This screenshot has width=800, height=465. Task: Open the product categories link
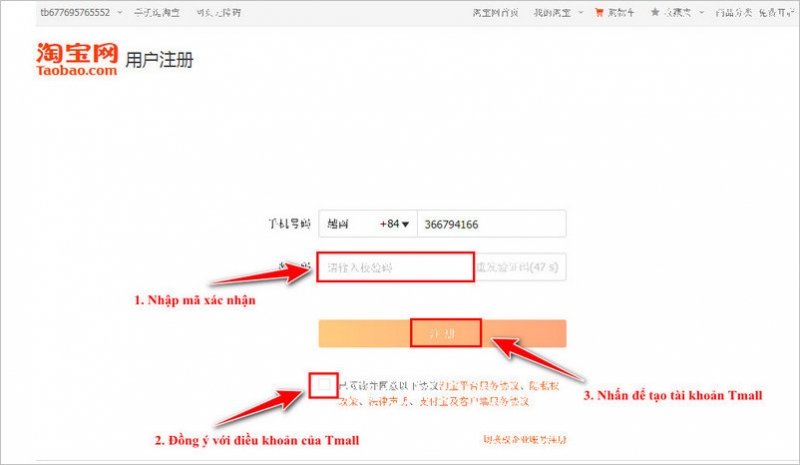734,12
